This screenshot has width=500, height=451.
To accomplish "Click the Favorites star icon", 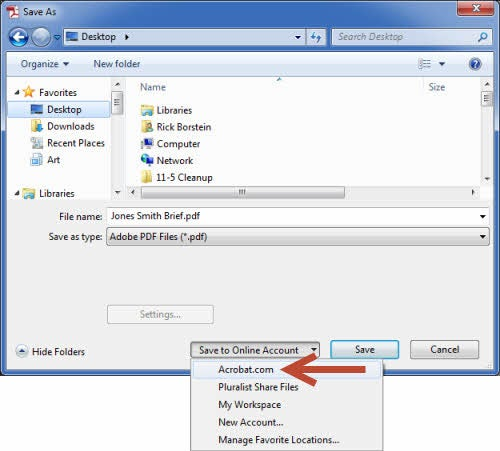I will click(x=29, y=92).
